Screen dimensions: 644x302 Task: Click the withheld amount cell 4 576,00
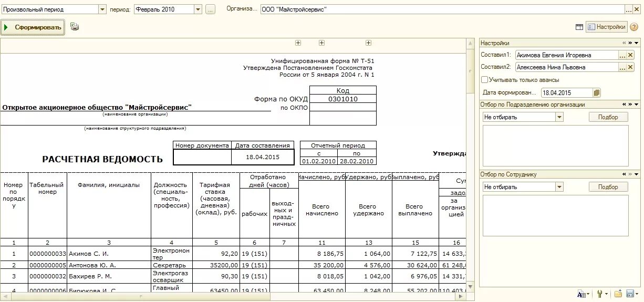coord(369,265)
